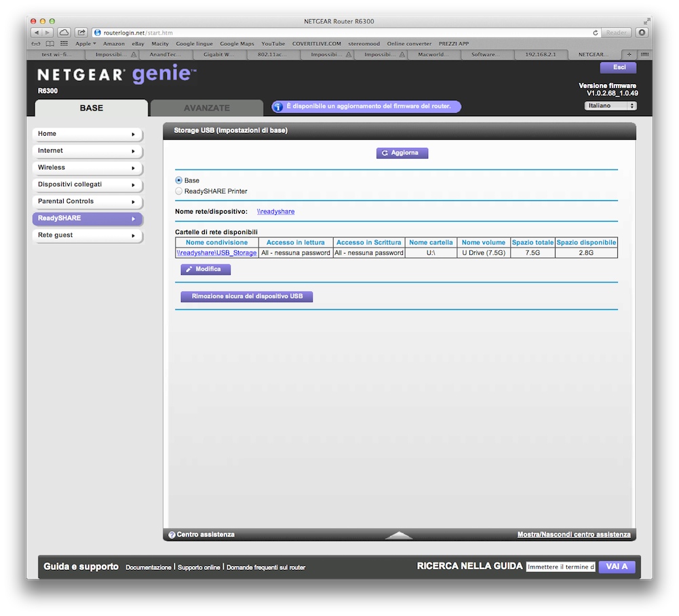This screenshot has height=616, width=679.
Task: Click Mostra/Nascondi centro assistenza link
Action: 574,535
